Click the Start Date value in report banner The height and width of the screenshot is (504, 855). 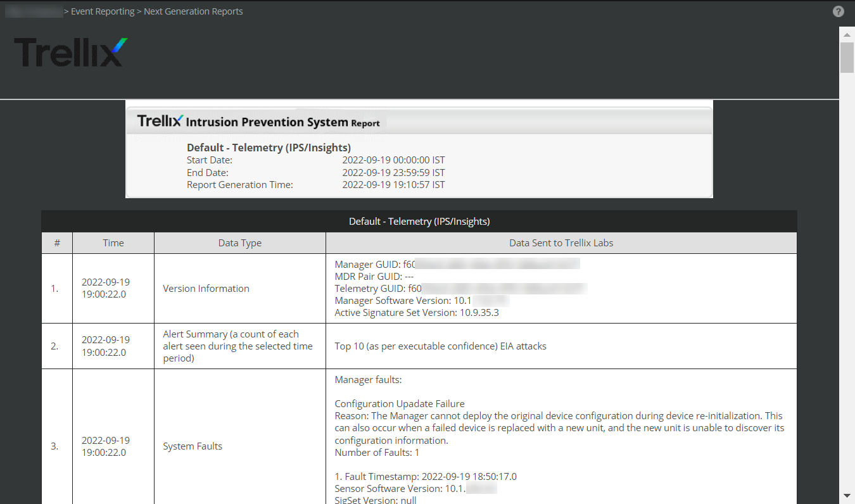(393, 160)
